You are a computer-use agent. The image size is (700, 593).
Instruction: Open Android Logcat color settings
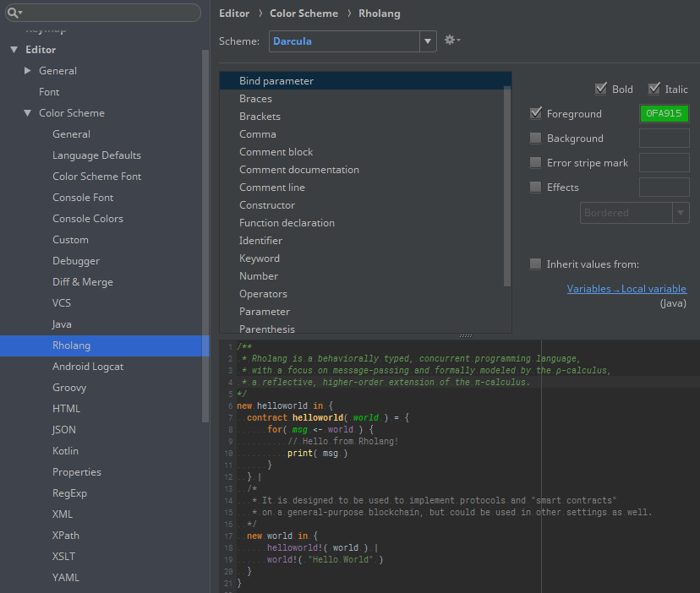coord(88,367)
